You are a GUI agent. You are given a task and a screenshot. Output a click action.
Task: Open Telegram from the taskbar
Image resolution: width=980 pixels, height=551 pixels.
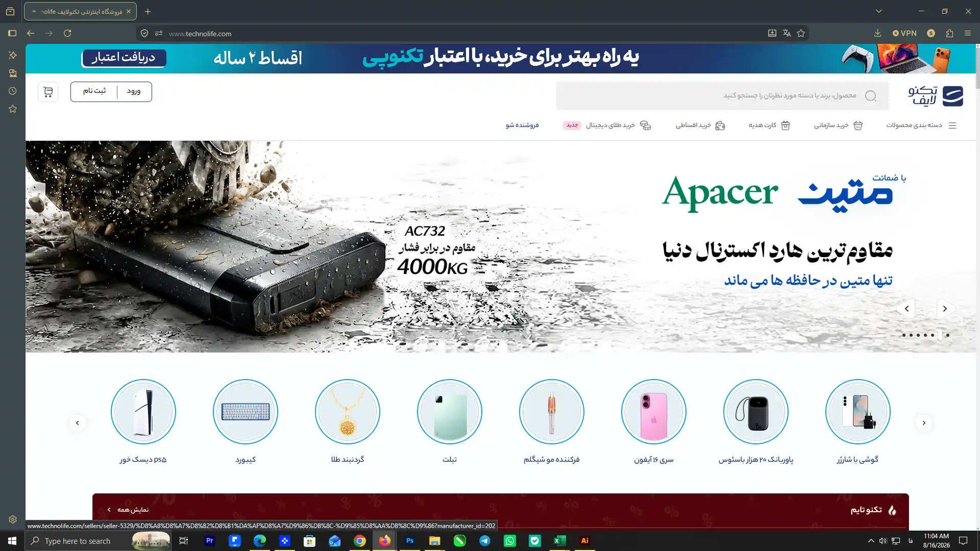tap(485, 541)
